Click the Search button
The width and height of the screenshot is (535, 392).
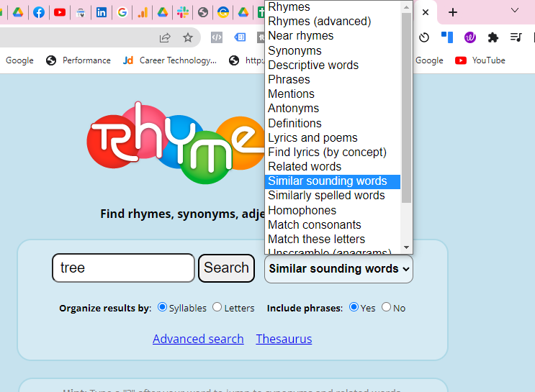click(226, 268)
